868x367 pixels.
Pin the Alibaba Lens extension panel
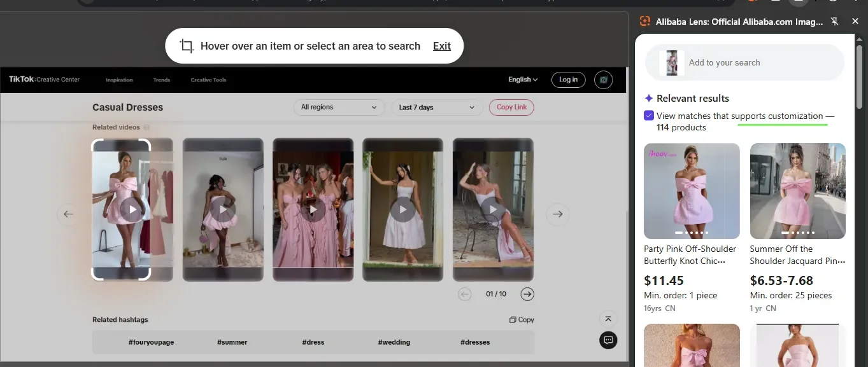(x=834, y=21)
